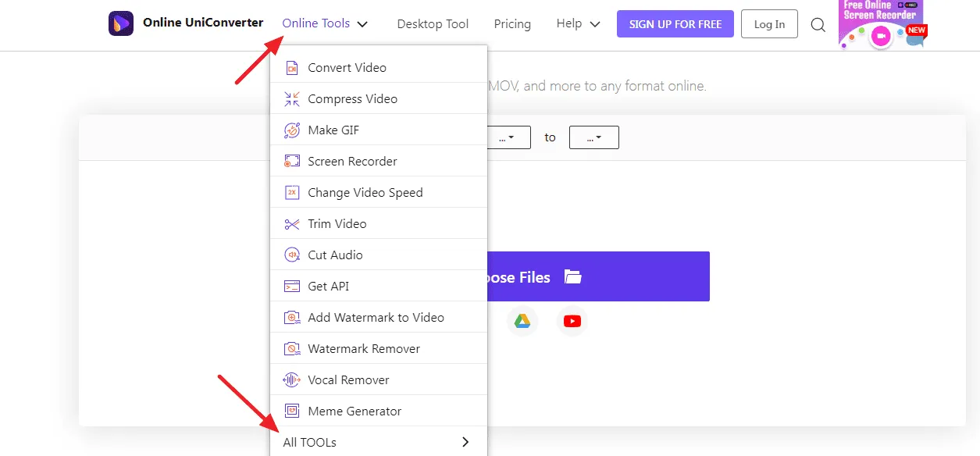Choose Add Watermark to Video entry
Screen dimensions: 980x456
[379, 317]
